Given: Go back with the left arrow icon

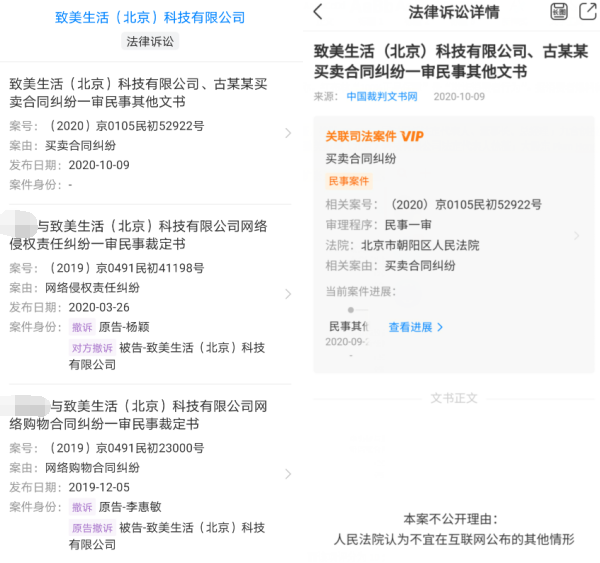Looking at the screenshot, I should pyautogui.click(x=318, y=11).
